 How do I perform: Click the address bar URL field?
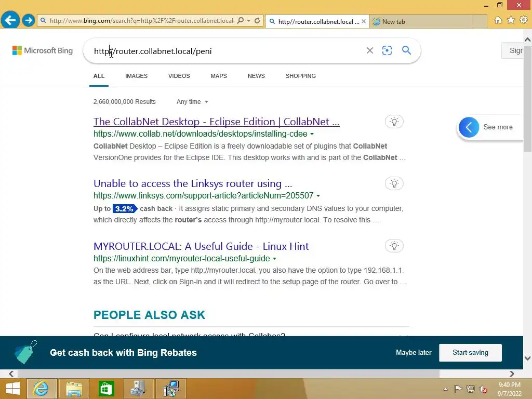[x=142, y=21]
